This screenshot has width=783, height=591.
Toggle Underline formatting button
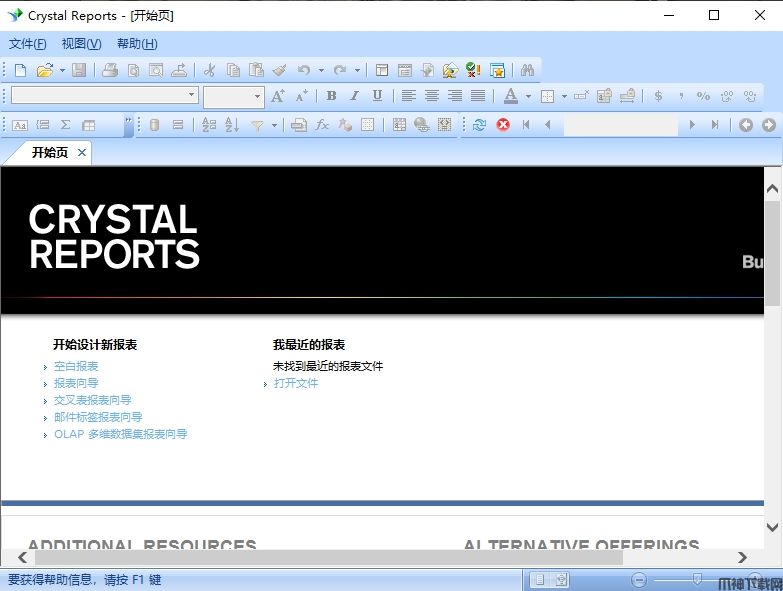tap(377, 96)
